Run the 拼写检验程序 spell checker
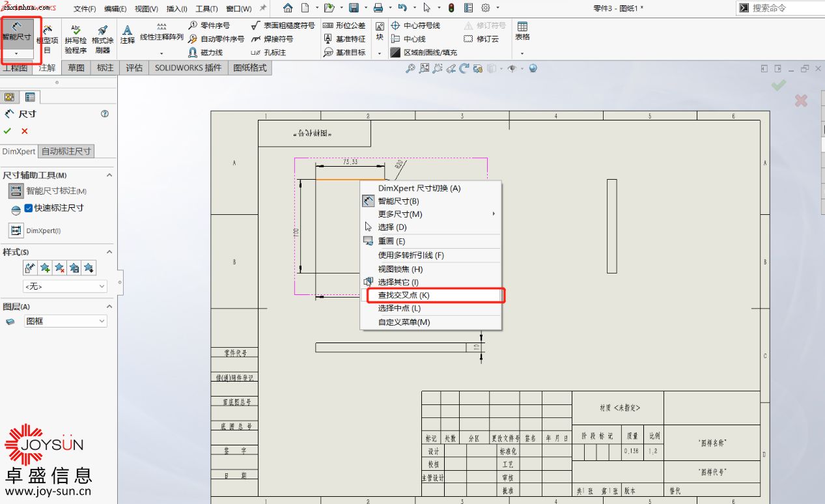 coord(76,39)
